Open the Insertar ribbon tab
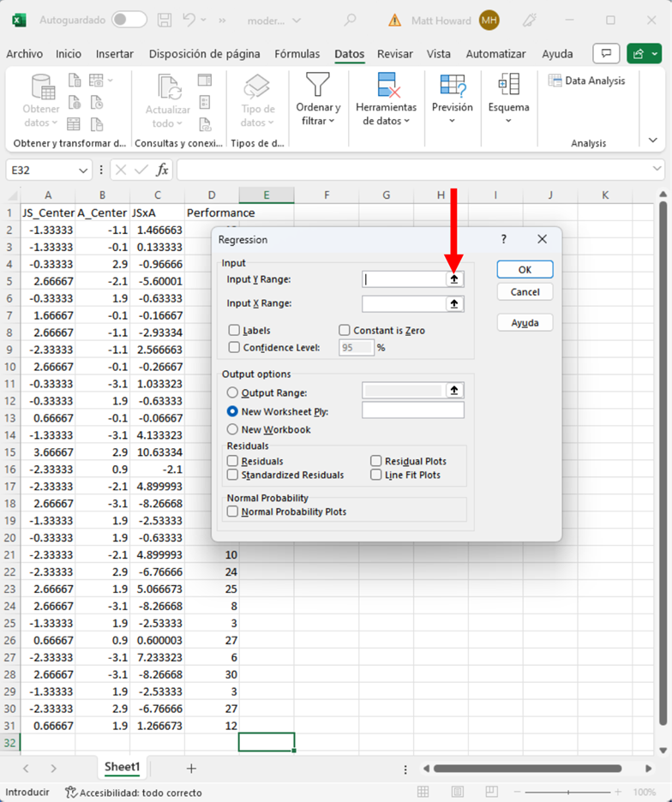This screenshot has width=672, height=802. [x=115, y=54]
